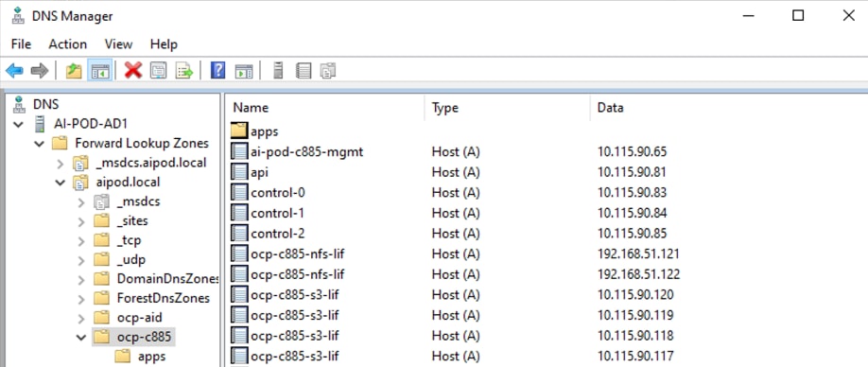Click the Up One Level folder icon
The image size is (868, 367).
click(74, 71)
